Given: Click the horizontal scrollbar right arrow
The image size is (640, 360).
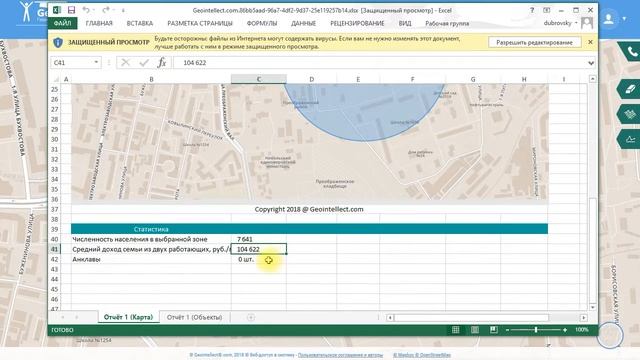Looking at the screenshot, I should coord(584,318).
